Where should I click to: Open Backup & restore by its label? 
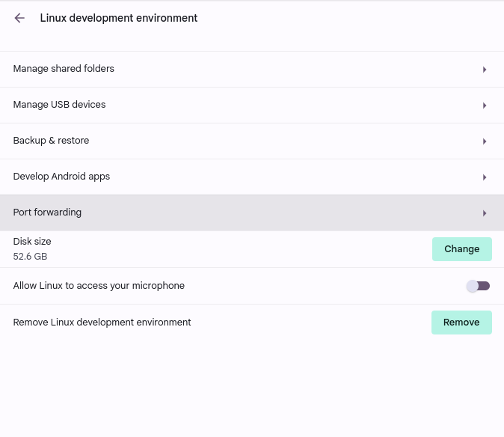click(x=51, y=141)
